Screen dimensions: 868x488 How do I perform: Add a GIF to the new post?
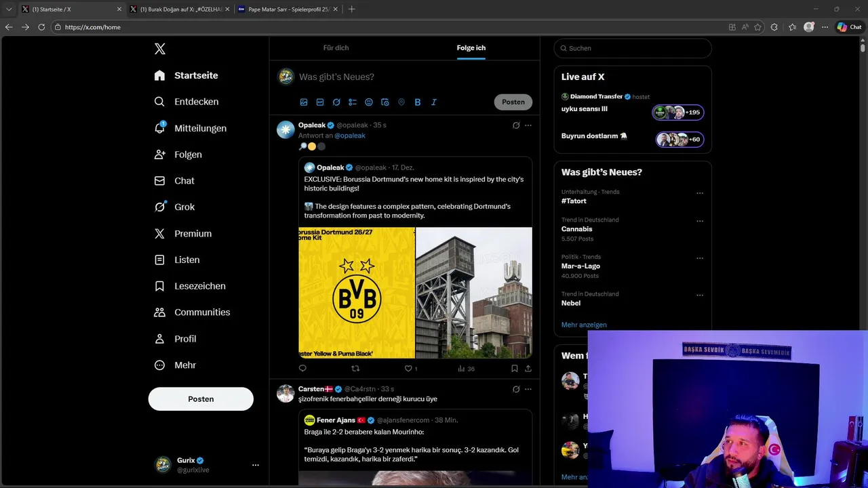click(320, 102)
